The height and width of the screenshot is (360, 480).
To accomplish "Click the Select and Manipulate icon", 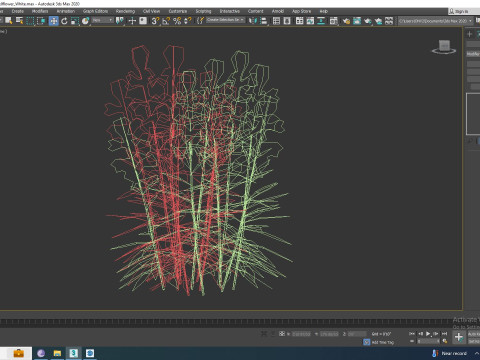I will click(132, 21).
